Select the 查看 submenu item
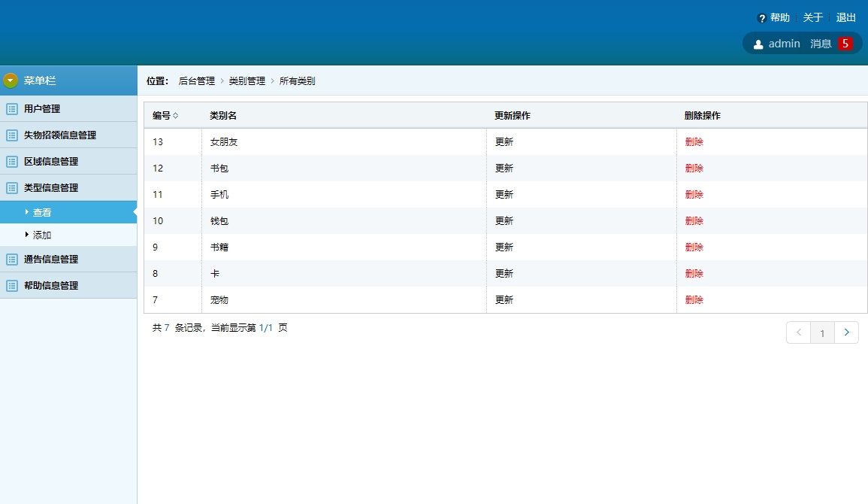The image size is (868, 504). tap(42, 212)
